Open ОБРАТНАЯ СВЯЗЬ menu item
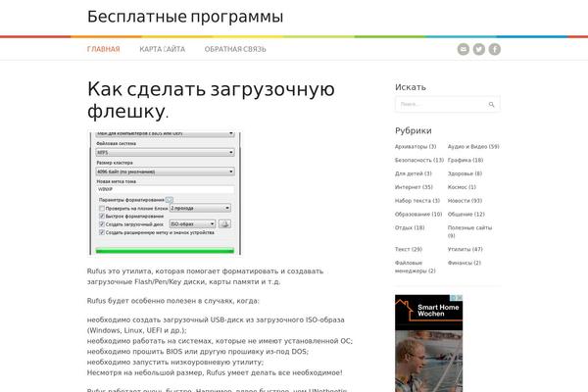 click(235, 49)
